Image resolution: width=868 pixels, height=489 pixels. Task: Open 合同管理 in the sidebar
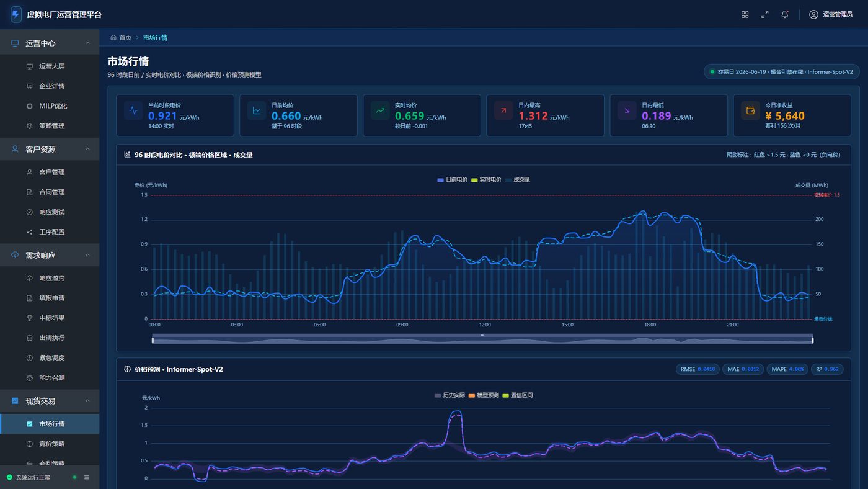pyautogui.click(x=50, y=192)
